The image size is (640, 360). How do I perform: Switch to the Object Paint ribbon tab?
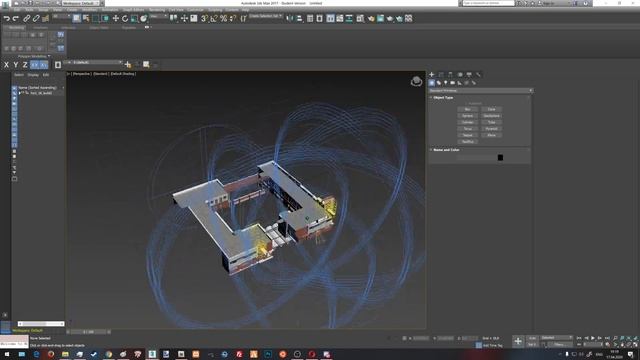coord(99,28)
